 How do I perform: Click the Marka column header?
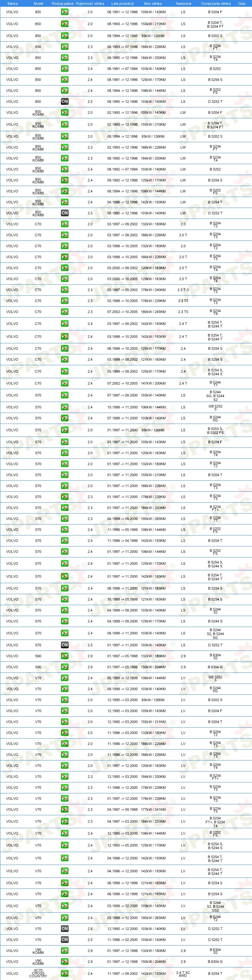[13, 4]
